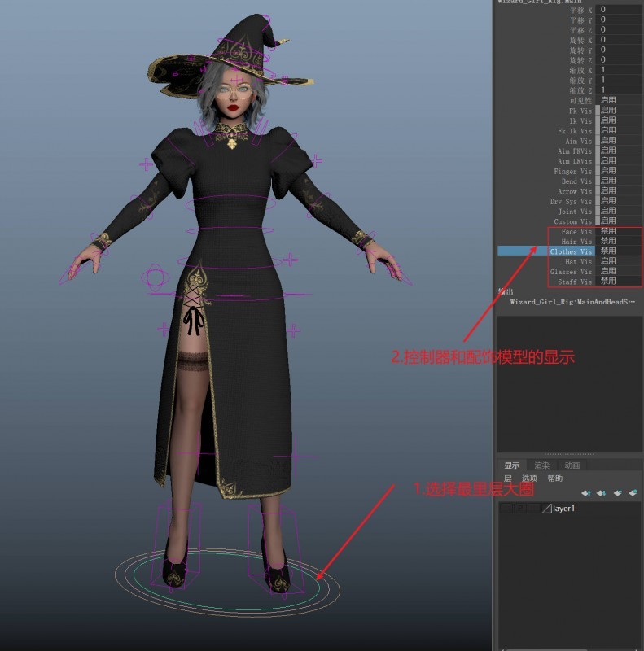Click the 缩放 X value field
This screenshot has width=644, height=651.
619,70
